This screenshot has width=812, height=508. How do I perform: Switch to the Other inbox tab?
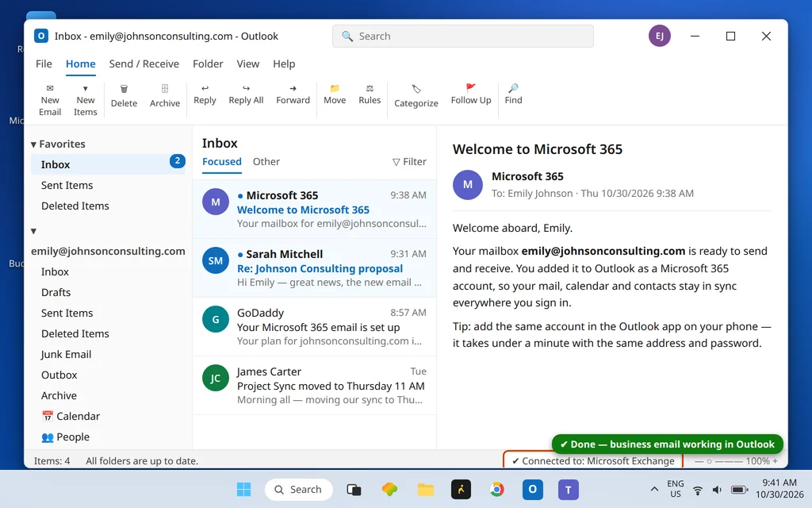(266, 162)
